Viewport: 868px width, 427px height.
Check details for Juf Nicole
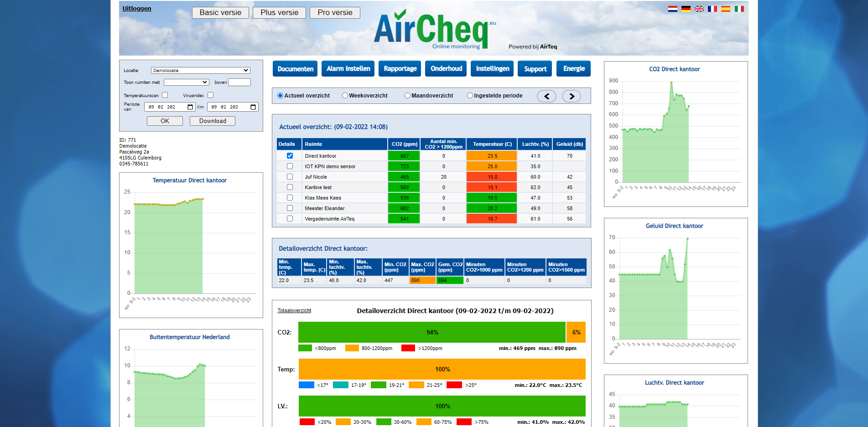coord(290,177)
